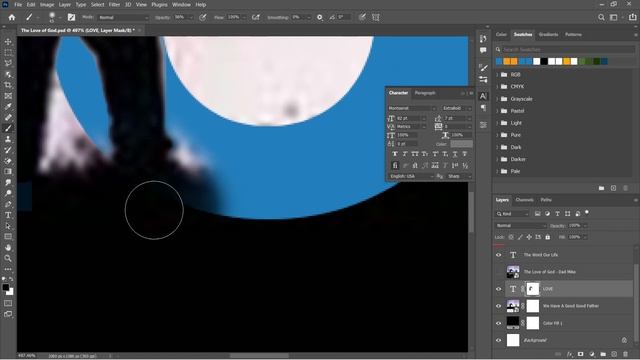Delete the selected layer with trash icon
The height and width of the screenshot is (360, 640).
625,354
